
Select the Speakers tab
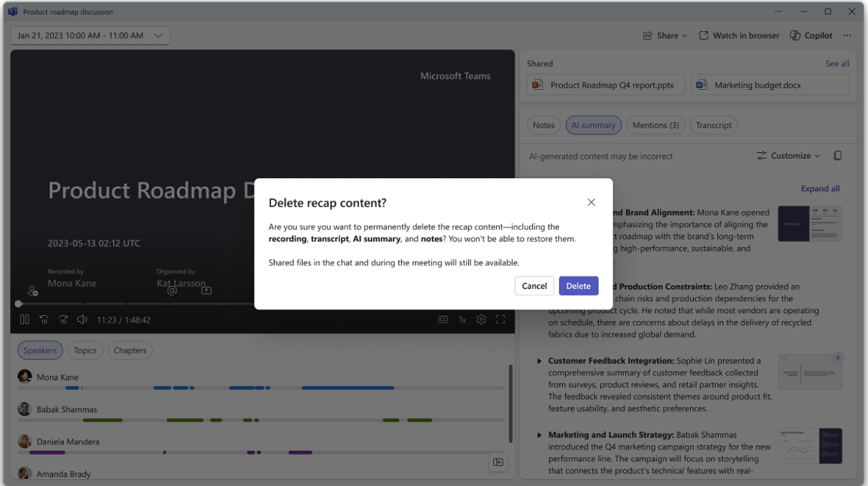[x=40, y=350]
